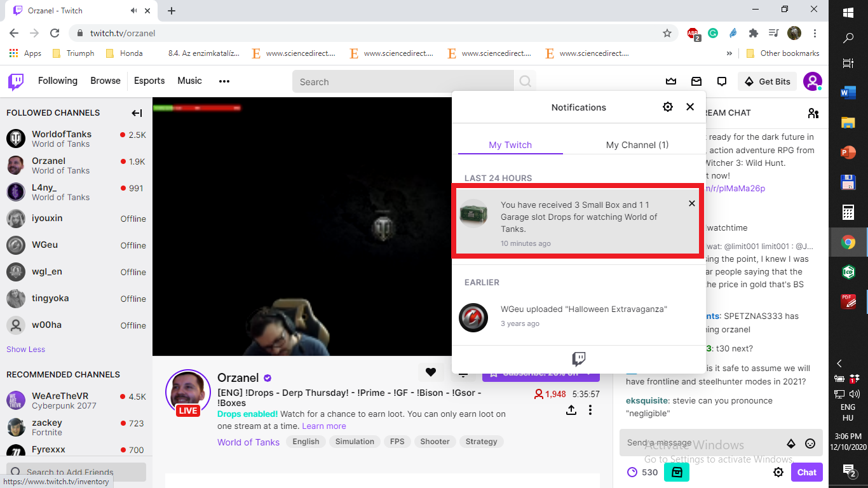The width and height of the screenshot is (868, 488).
Task: Click Orzanel streamer avatar
Action: [x=187, y=391]
